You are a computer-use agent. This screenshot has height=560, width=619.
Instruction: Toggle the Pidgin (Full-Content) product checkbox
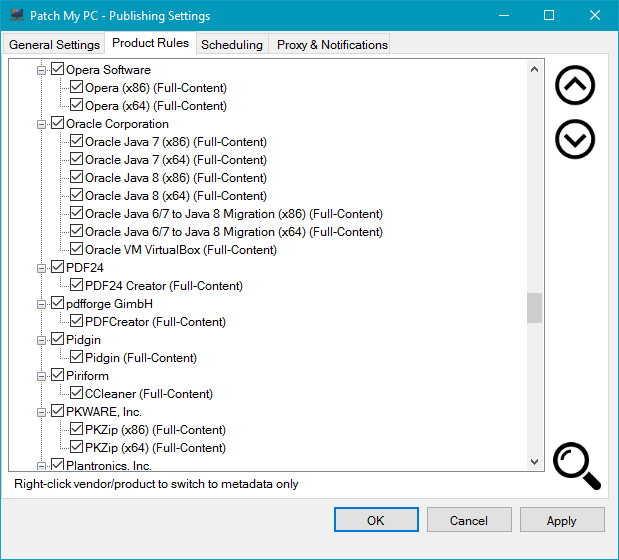tap(76, 357)
